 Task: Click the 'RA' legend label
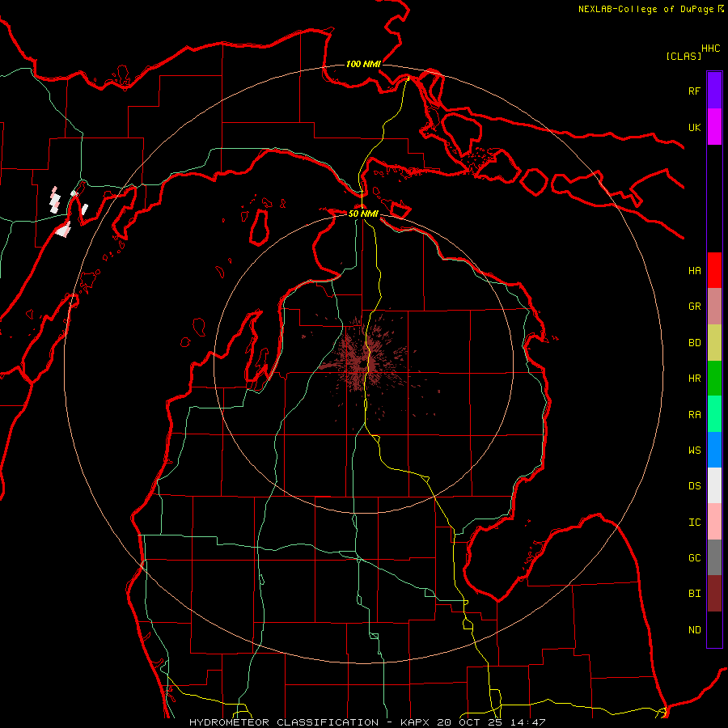click(x=695, y=414)
